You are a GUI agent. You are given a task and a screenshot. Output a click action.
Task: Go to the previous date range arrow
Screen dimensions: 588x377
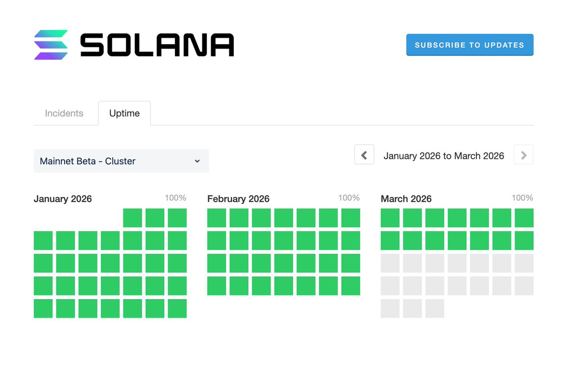364,155
